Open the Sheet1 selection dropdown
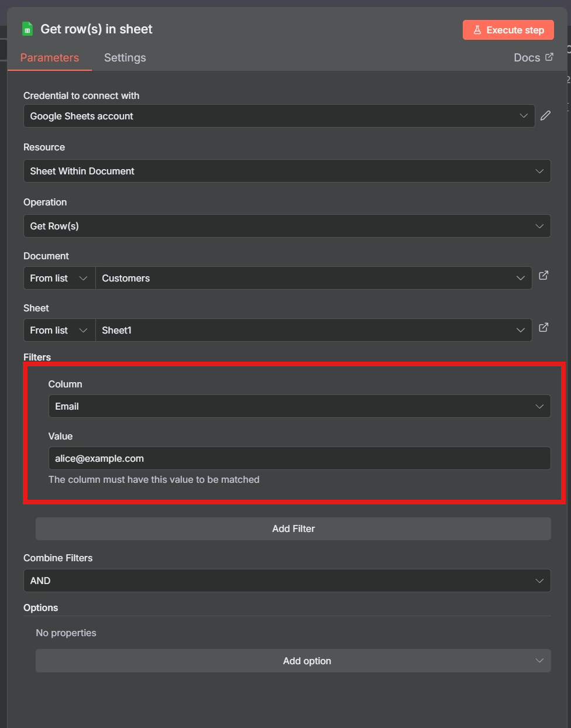Viewport: 571px width, 728px height. (x=313, y=330)
